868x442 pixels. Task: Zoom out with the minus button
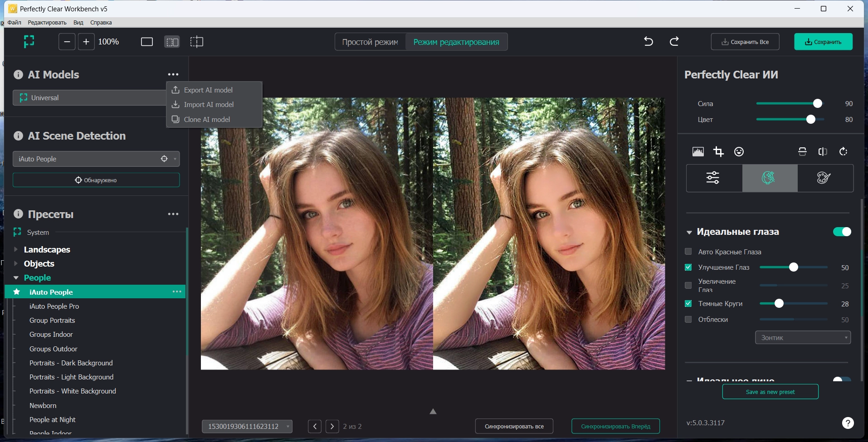pyautogui.click(x=67, y=42)
